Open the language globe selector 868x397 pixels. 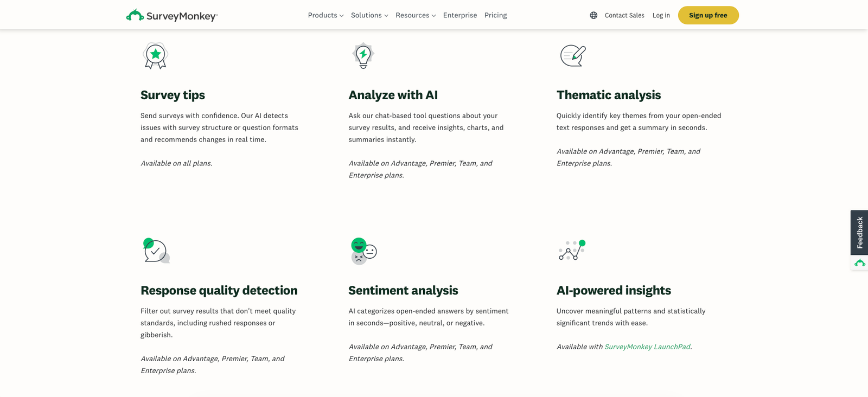click(x=593, y=15)
